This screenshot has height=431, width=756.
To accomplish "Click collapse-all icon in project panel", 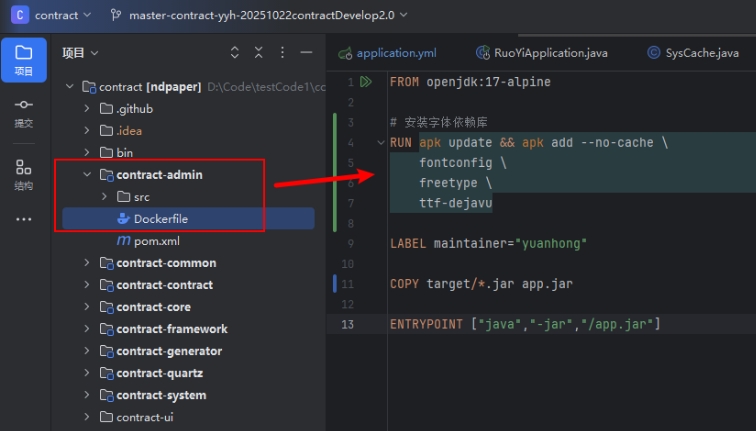I will coord(259,53).
